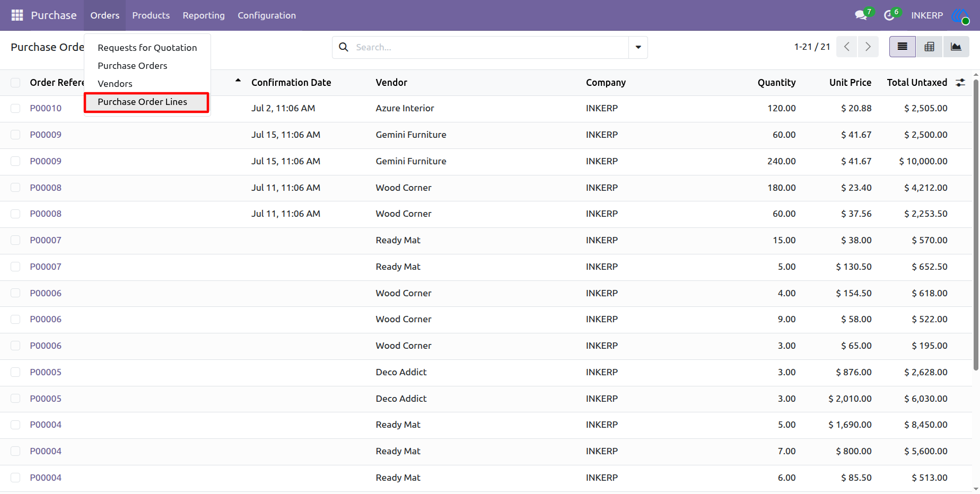
Task: Open the Orders menu
Action: (x=105, y=15)
